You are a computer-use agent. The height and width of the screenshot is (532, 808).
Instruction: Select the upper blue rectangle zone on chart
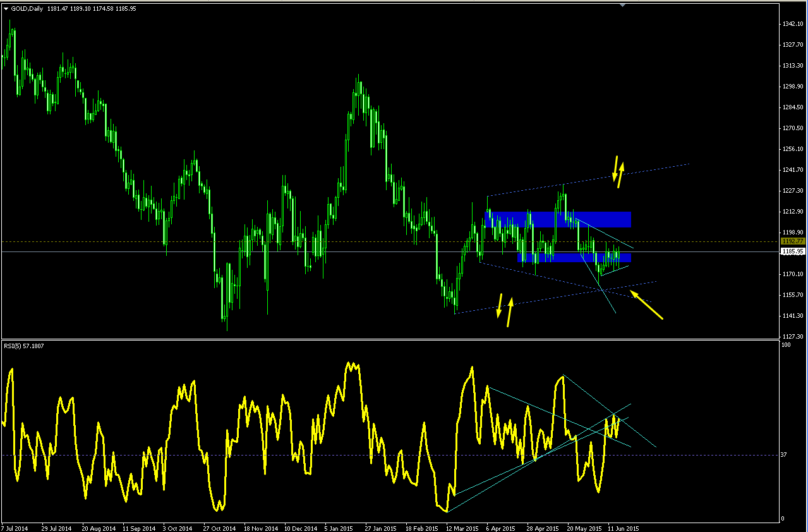pyautogui.click(x=558, y=219)
